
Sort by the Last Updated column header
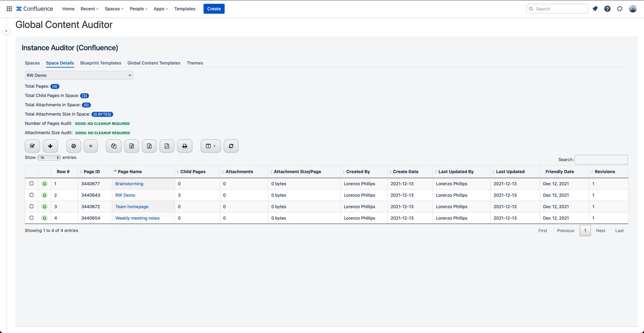tap(515, 172)
